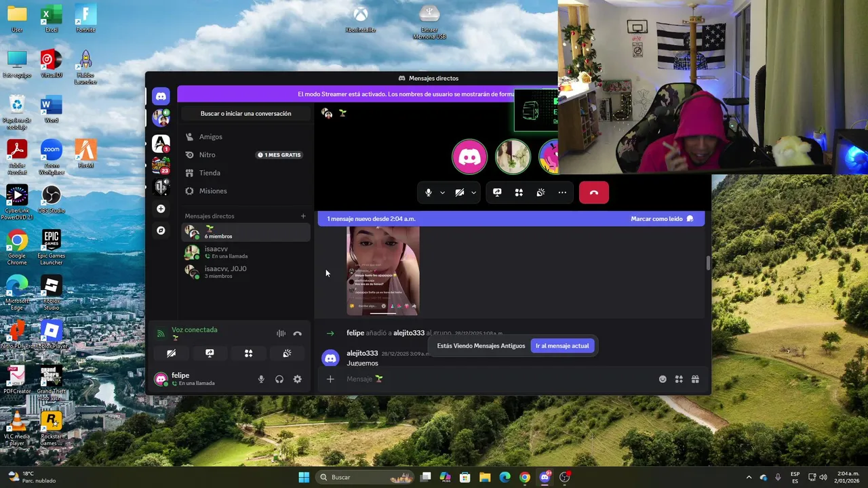Open Epic Games Launcher desktop icon
Screen dimensions: 868x488
point(52,248)
